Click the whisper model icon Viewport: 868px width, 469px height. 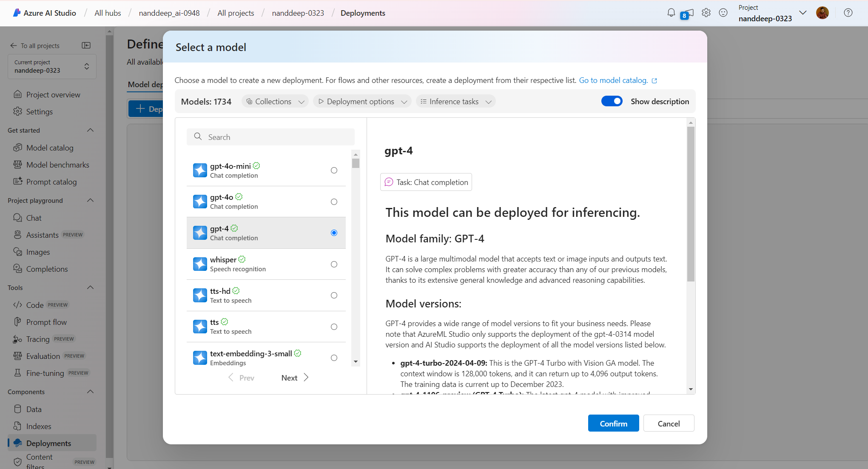[200, 264]
